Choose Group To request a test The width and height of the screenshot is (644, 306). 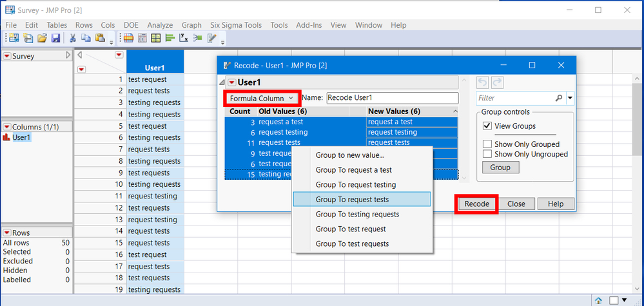point(362,170)
